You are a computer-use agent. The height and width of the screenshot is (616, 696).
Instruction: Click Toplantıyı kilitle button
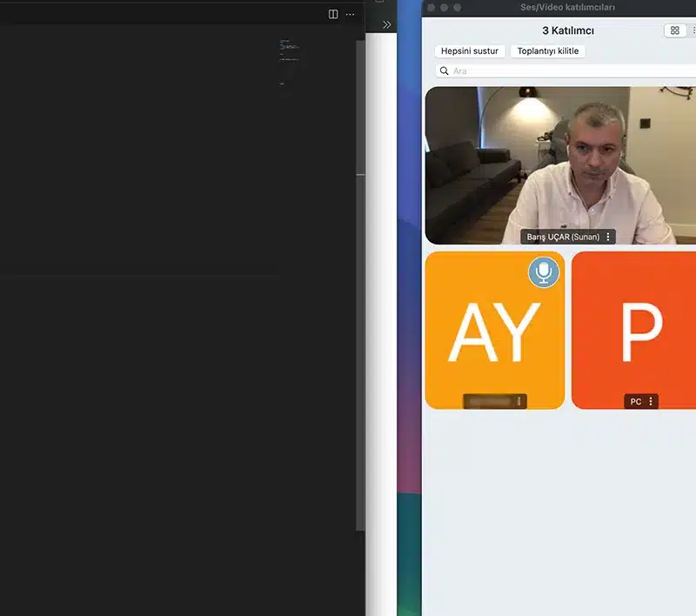(x=548, y=51)
